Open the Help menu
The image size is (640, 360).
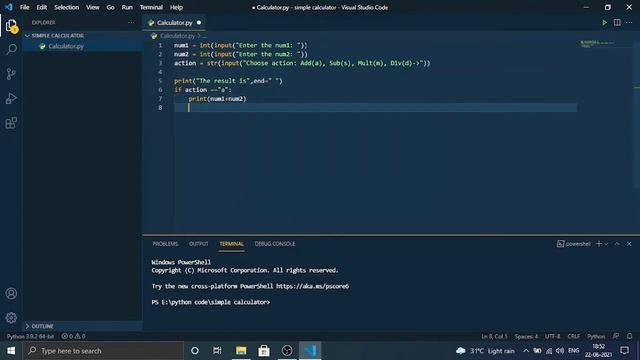pos(176,7)
